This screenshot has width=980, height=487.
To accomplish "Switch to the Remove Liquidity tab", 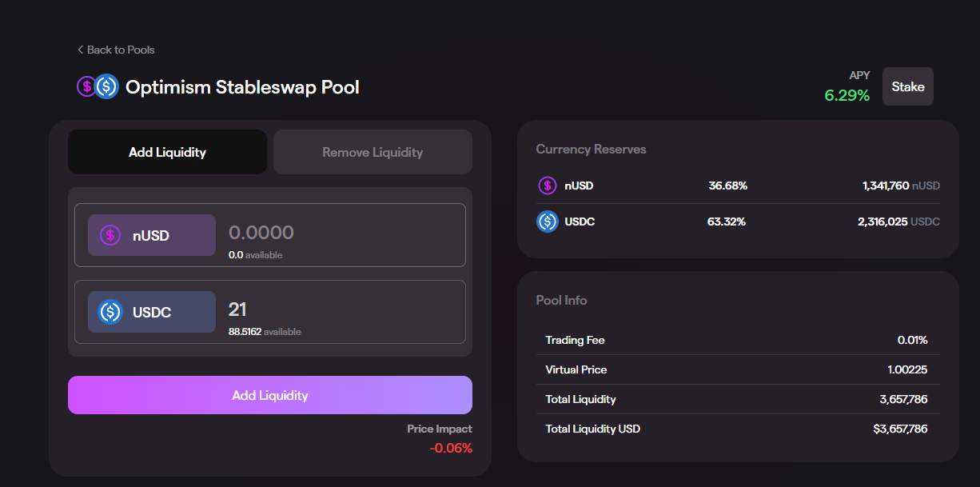I will click(372, 152).
